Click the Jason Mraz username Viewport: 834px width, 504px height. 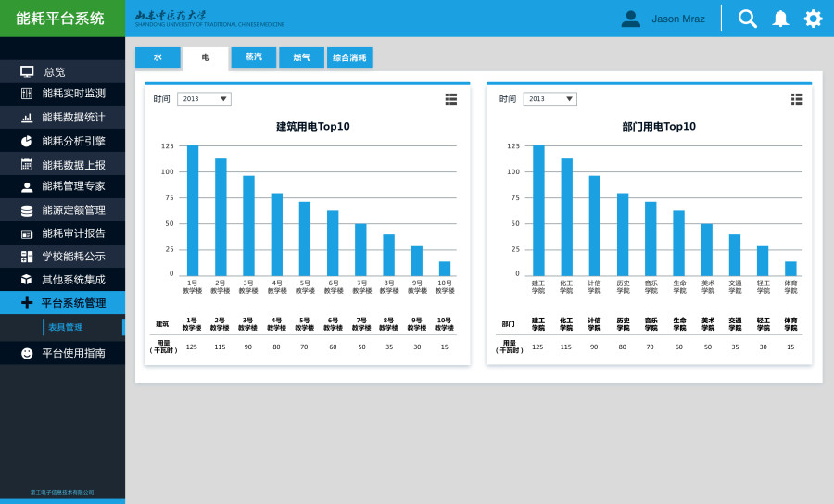pyautogui.click(x=678, y=19)
